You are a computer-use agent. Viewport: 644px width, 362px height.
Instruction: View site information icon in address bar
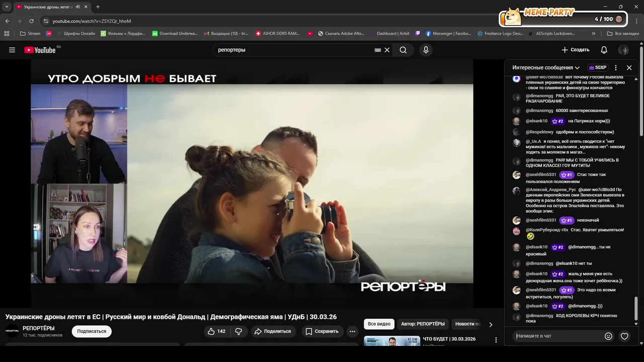46,21
